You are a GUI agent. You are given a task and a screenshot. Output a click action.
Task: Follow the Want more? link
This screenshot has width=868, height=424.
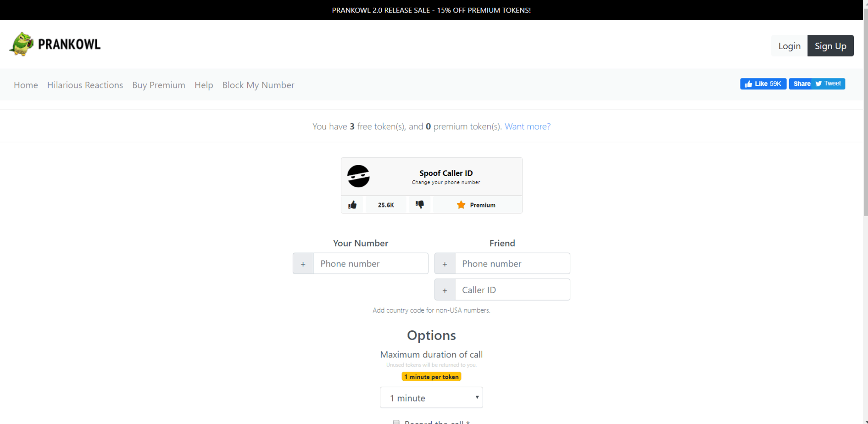point(528,126)
